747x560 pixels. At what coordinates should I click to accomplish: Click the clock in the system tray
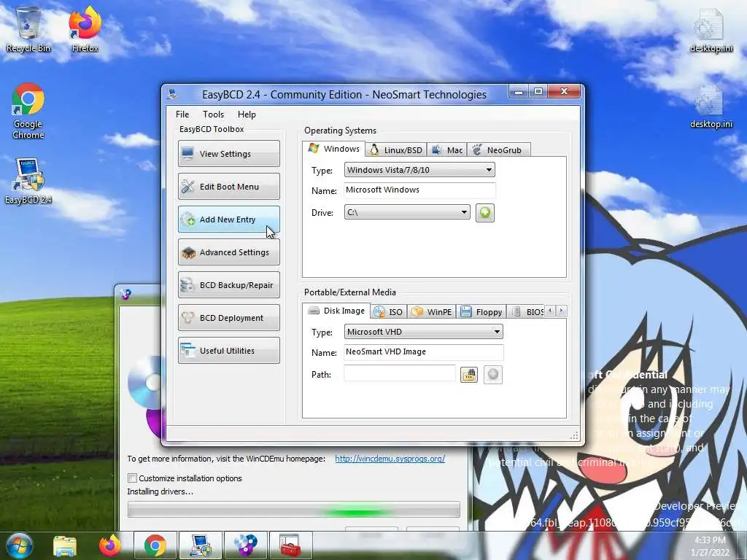click(x=710, y=546)
